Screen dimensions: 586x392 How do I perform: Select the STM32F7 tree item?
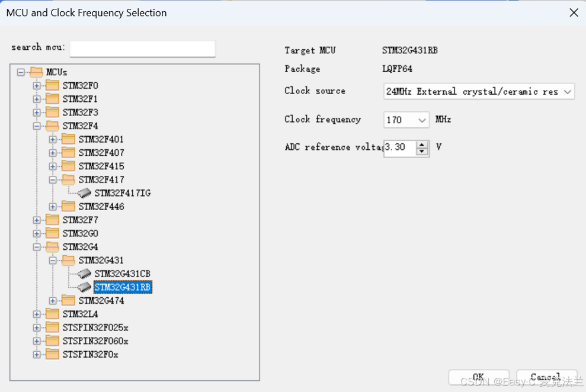pos(81,220)
